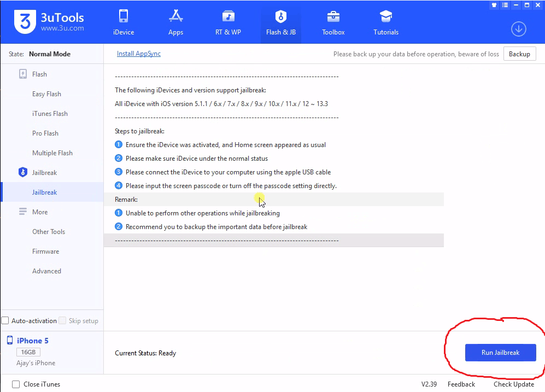Click the V2.39 version label
Viewport: 545px width, 392px height.
tap(429, 384)
